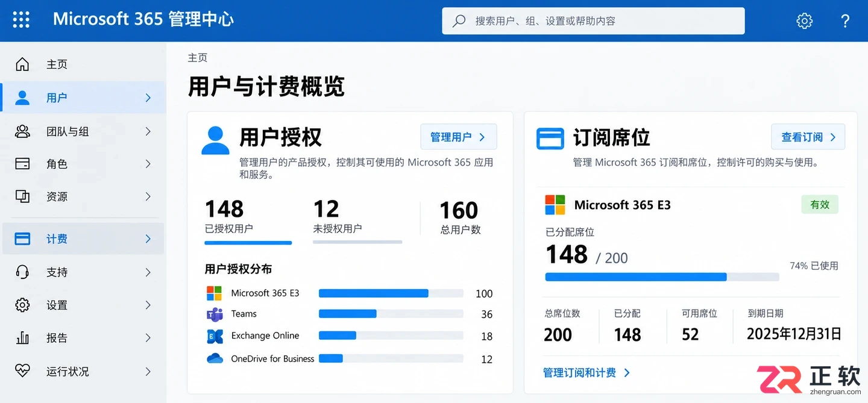868x403 pixels.
Task: Expand the 运行状况 chevron
Action: click(148, 372)
